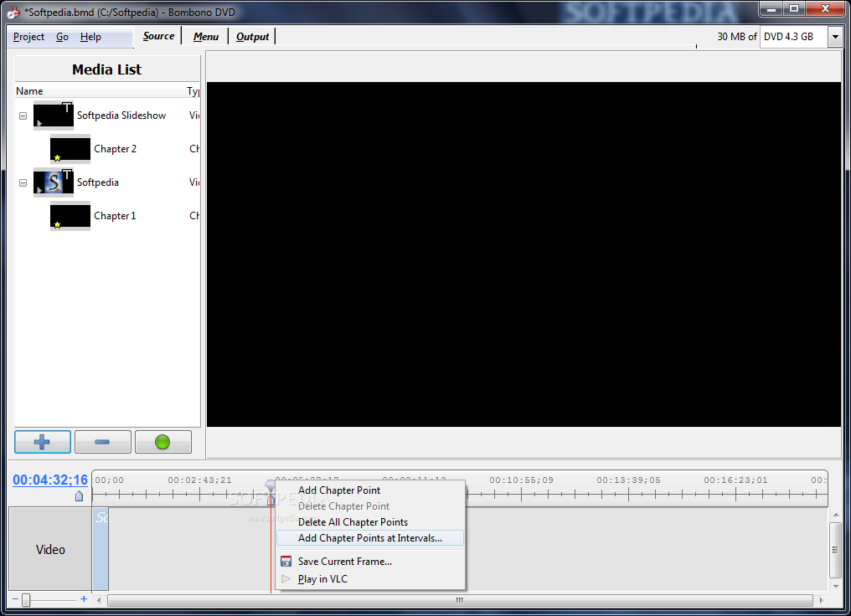The image size is (851, 616).
Task: Click the 30 MB of disc usage text
Action: [736, 36]
